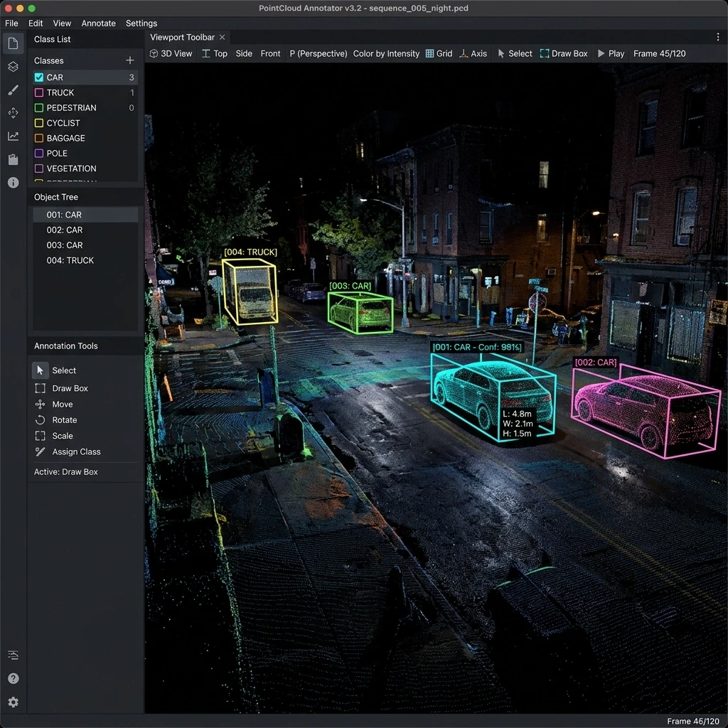Switch to 3D View in toolbar
Viewport: 728px width, 728px height.
click(171, 54)
